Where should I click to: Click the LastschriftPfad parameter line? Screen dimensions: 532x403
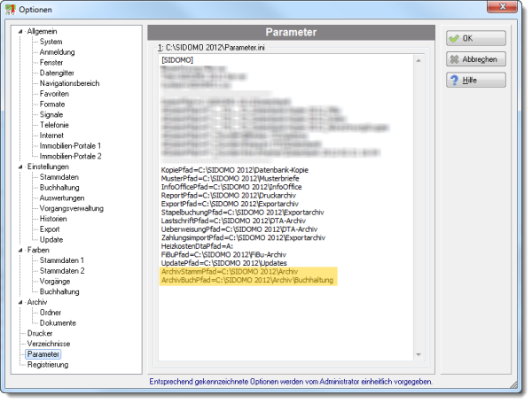coord(233,221)
